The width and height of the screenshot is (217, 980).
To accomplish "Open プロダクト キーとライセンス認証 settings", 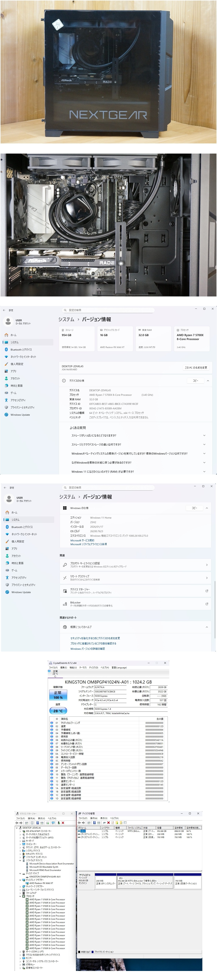I will (x=135, y=565).
